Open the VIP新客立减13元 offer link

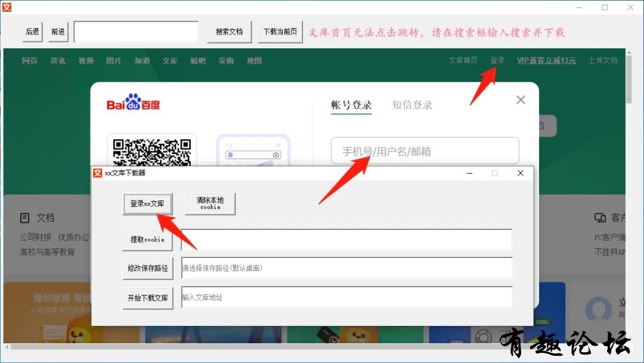546,60
